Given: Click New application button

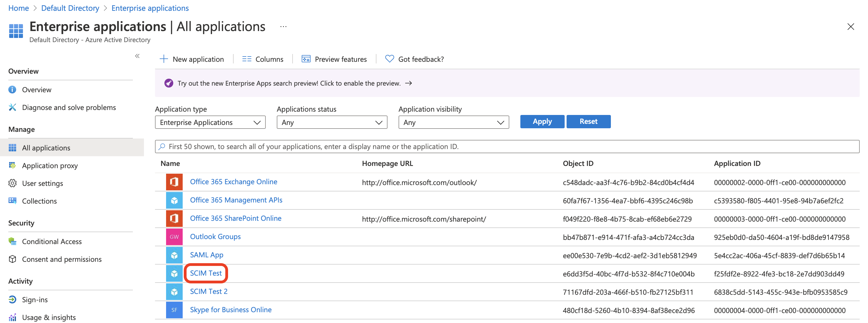Looking at the screenshot, I should pyautogui.click(x=191, y=59).
